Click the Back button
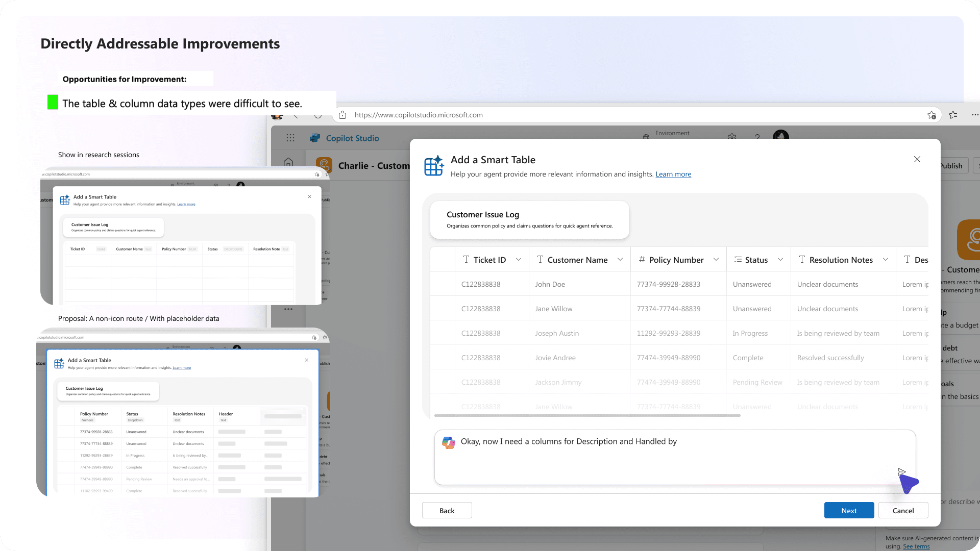Viewport: 980px width, 551px height. pos(447,510)
